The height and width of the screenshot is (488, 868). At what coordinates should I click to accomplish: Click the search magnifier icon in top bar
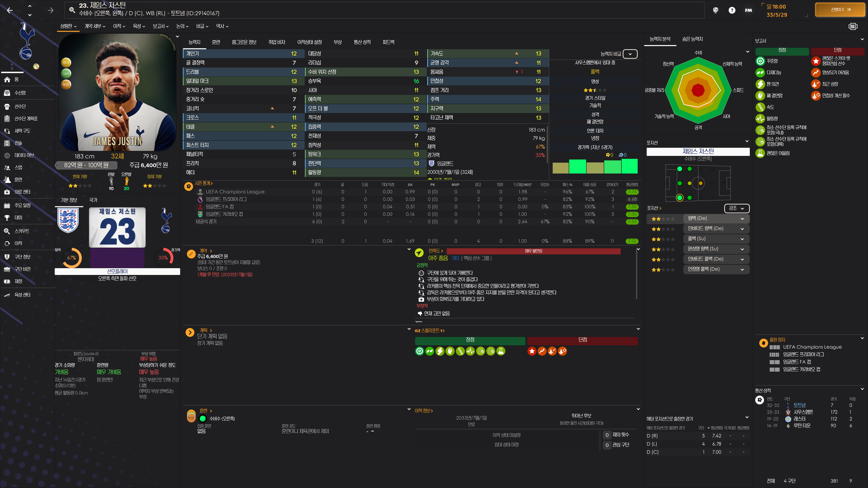pos(72,10)
